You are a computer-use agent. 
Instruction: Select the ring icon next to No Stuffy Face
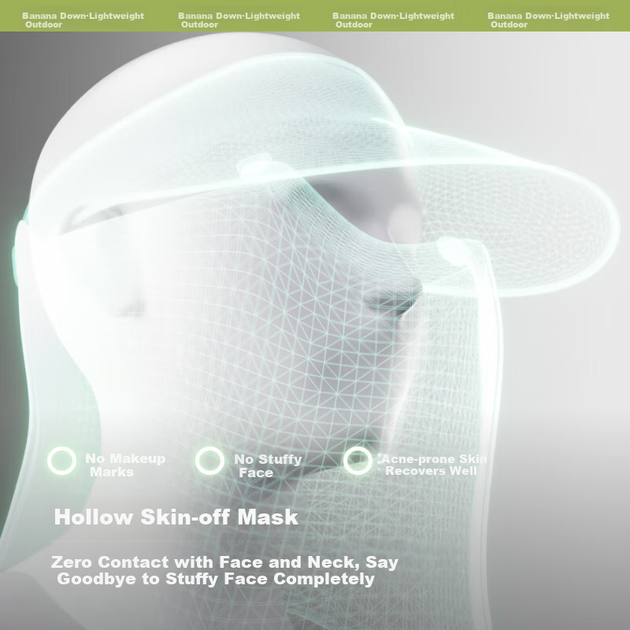point(209,460)
